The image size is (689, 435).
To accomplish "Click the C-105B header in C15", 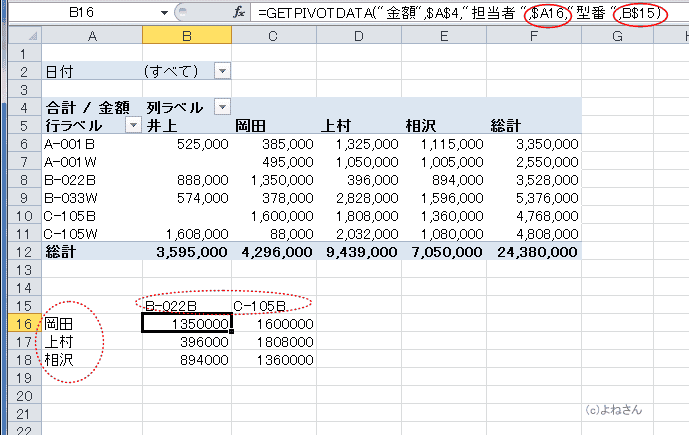I will [x=260, y=306].
